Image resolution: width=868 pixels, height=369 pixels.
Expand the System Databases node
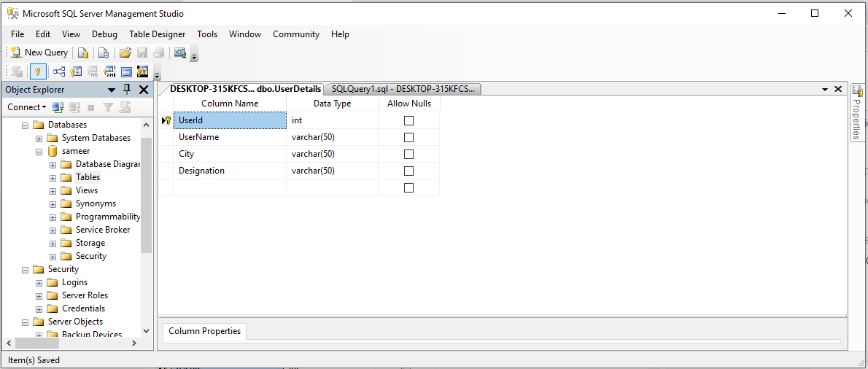pos(39,139)
